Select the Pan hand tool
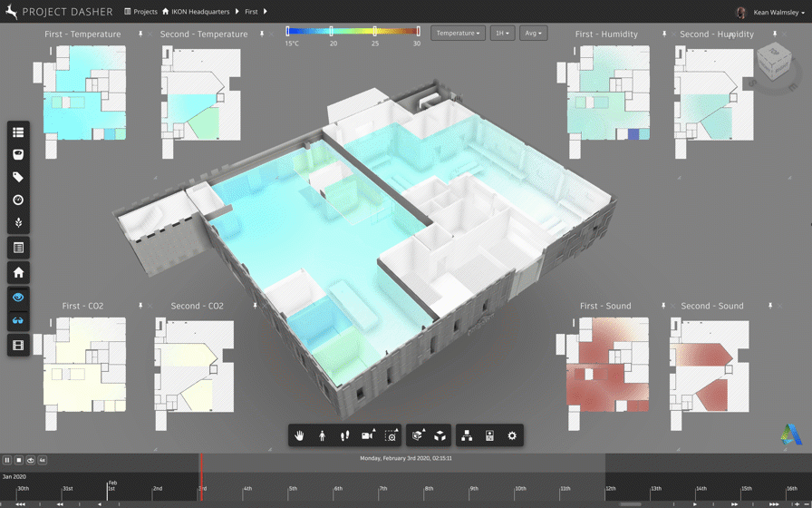Viewport: 812px width, 508px height. (x=299, y=436)
